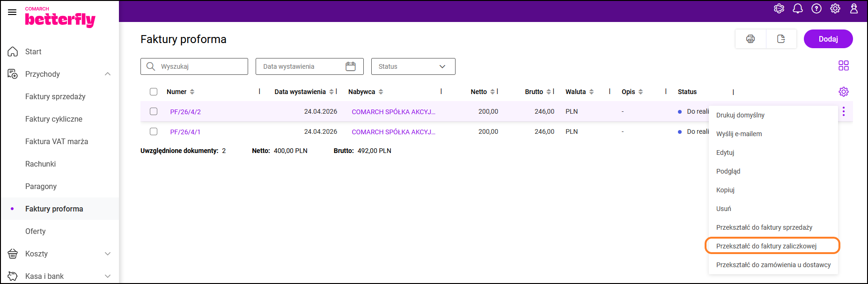Click the notifications bell icon
The height and width of the screenshot is (284, 868).
798,9
